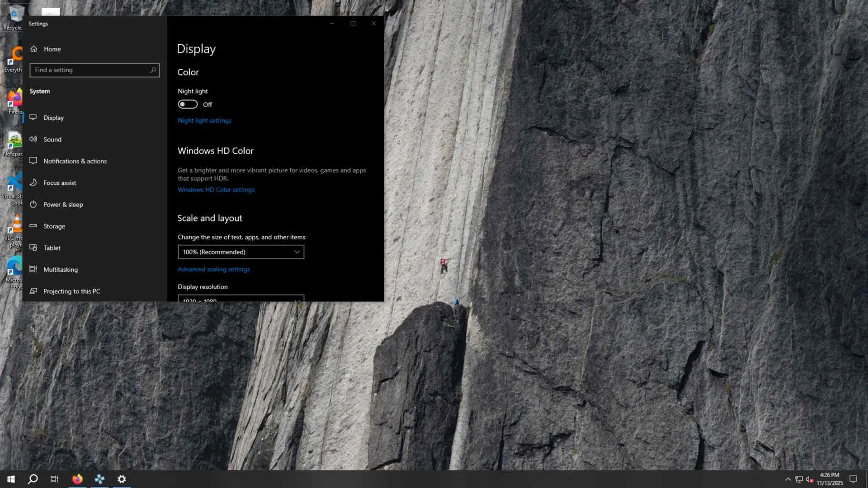Select Notifications & actions menu item

(75, 161)
